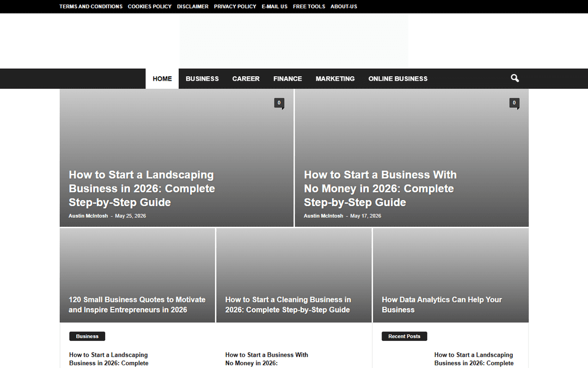Open 120 Small Business Quotes article
Image resolution: width=588 pixels, height=368 pixels.
pos(137,305)
